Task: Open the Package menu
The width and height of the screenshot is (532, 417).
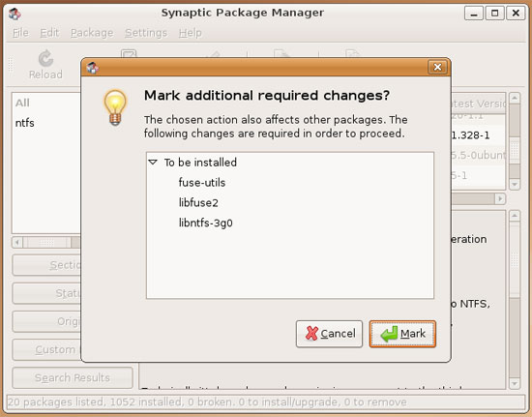Action: click(x=92, y=33)
